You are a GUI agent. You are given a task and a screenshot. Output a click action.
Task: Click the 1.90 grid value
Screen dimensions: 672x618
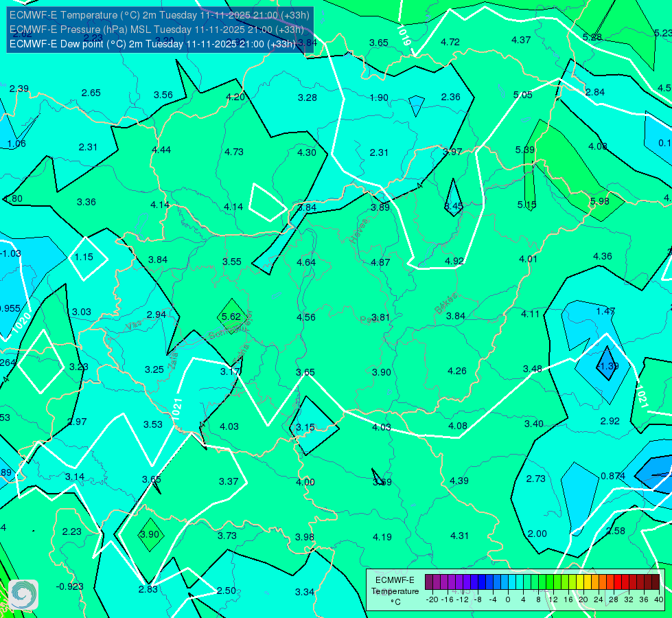click(x=379, y=98)
